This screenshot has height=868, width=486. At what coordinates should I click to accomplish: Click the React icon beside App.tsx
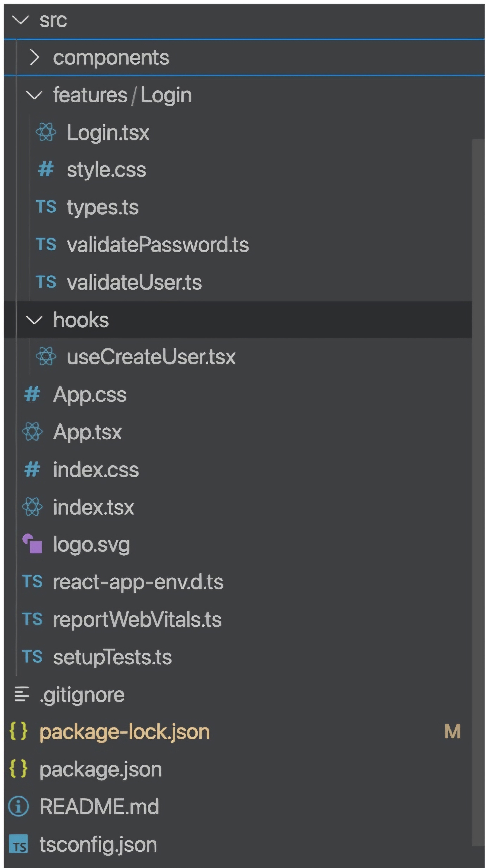[x=32, y=432]
